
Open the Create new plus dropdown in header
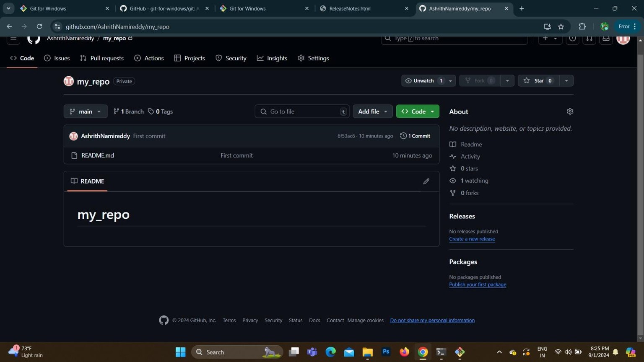(x=550, y=39)
